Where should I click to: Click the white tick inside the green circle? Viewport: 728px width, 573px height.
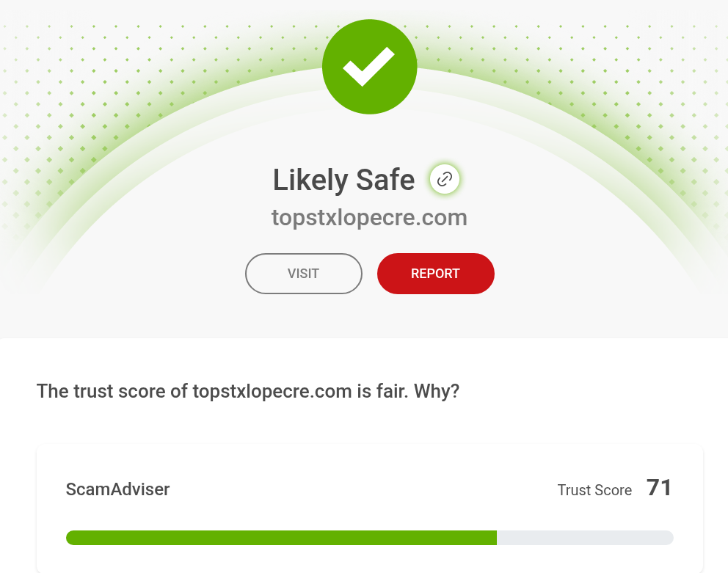click(x=369, y=67)
